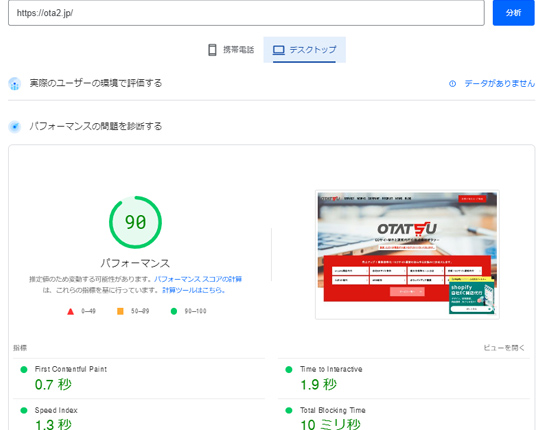
Task: Click the orange square 50–89 legend icon
Action: [120, 311]
